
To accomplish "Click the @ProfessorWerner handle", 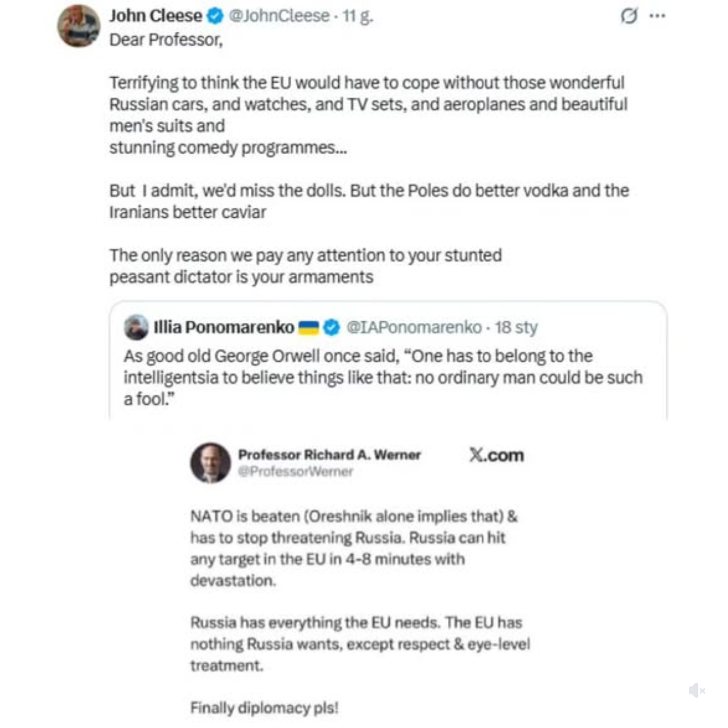I will click(x=295, y=471).
